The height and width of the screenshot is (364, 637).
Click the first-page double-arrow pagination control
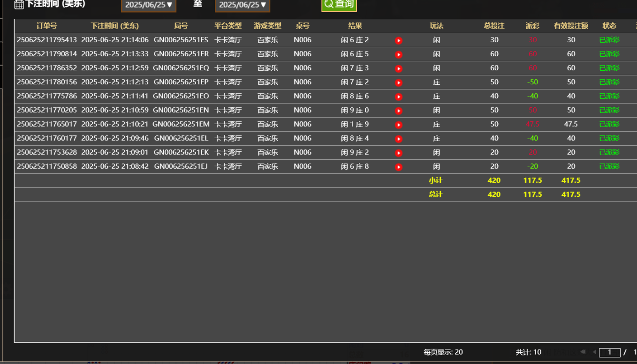tap(583, 352)
